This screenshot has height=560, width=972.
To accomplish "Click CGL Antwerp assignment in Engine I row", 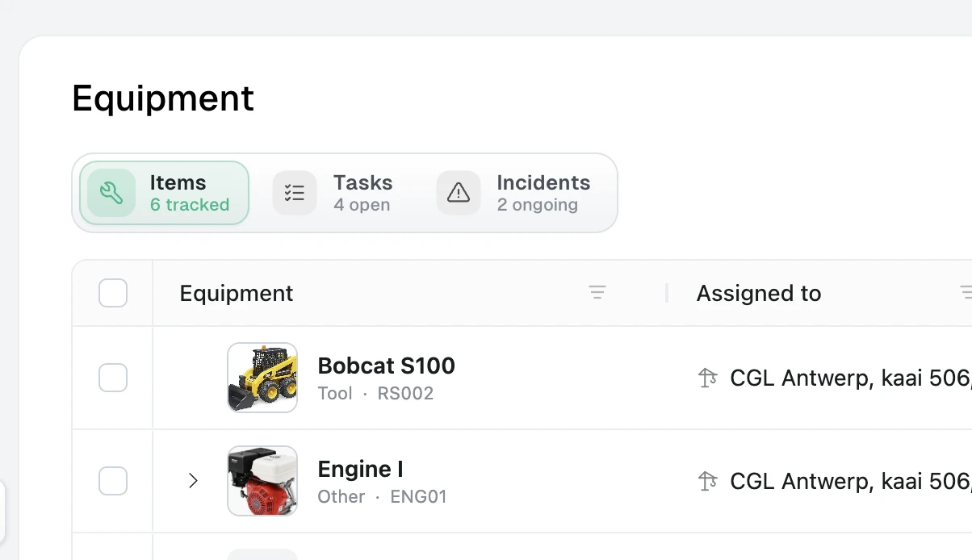I will [x=851, y=481].
